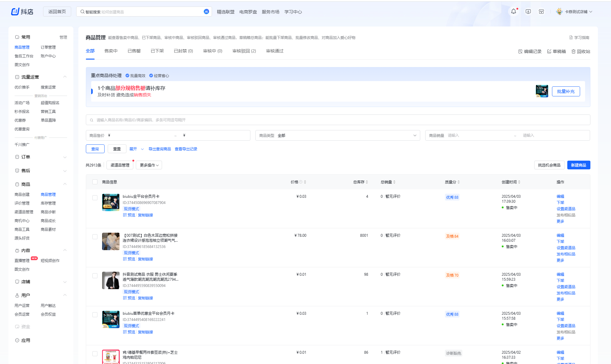This screenshot has width=611, height=364.
Task: Switch to the 审核驳回 (2) tab
Action: 244,51
